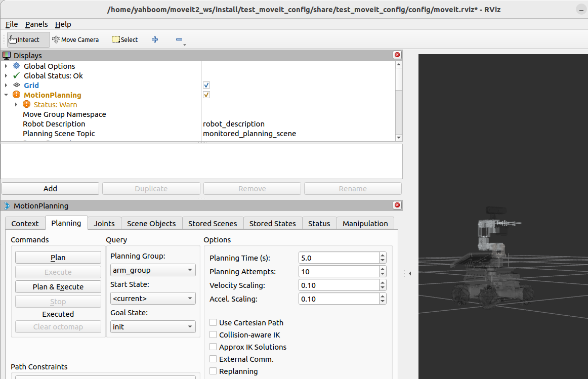Click the Global Status green checkmark icon
588x379 pixels.
coord(17,76)
